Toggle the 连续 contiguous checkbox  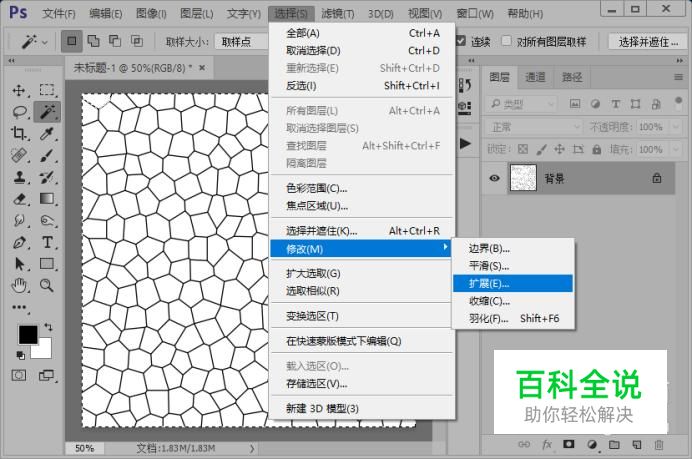pyautogui.click(x=461, y=41)
